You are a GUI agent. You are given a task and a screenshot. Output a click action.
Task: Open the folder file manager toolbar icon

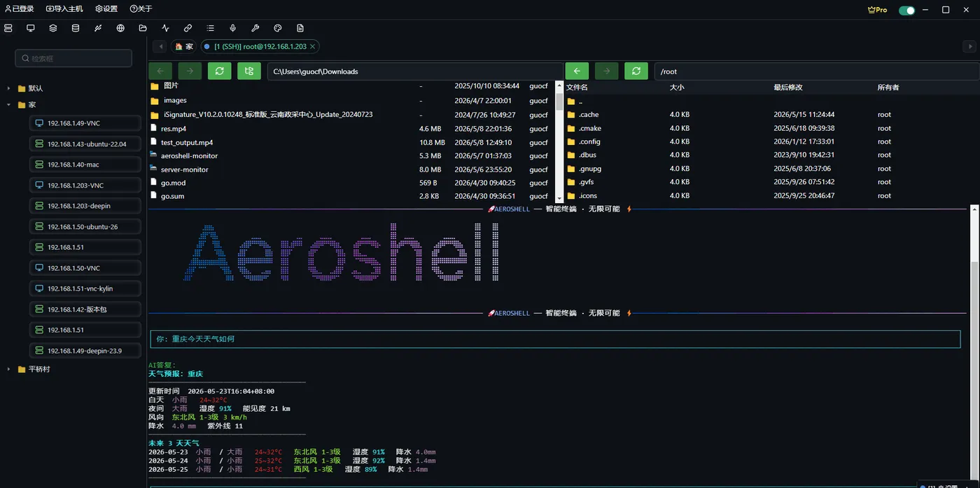(x=143, y=28)
